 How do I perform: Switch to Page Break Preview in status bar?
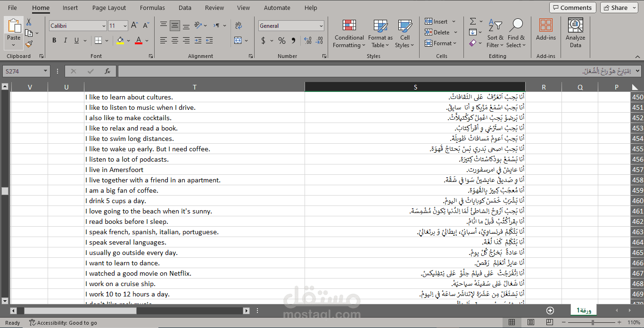coord(550,322)
